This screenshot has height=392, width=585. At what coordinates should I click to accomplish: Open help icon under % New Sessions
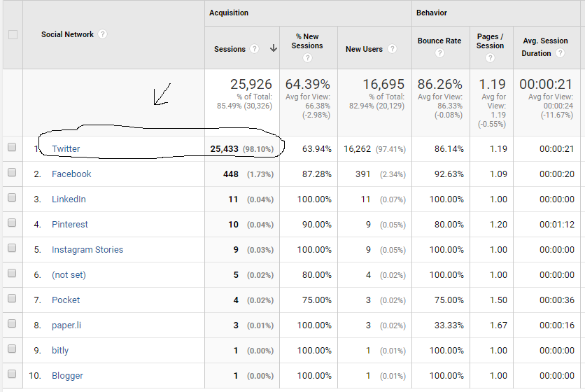point(307,58)
